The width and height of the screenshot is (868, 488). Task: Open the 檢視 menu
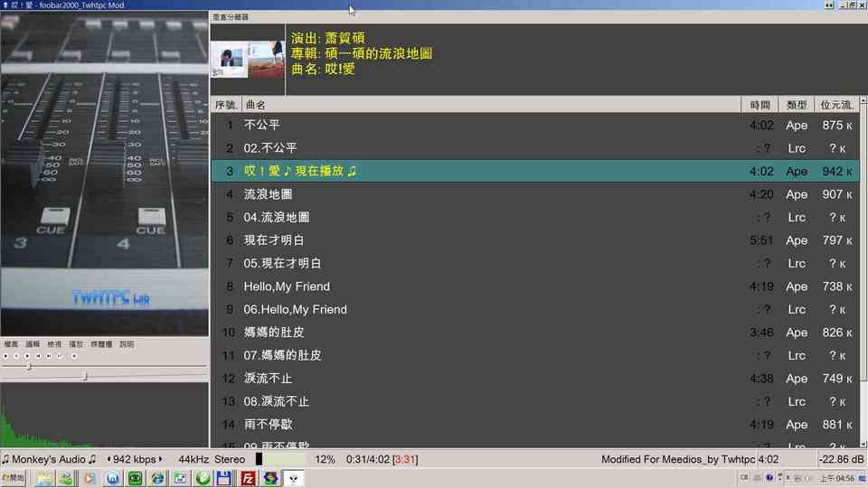pyautogui.click(x=54, y=344)
